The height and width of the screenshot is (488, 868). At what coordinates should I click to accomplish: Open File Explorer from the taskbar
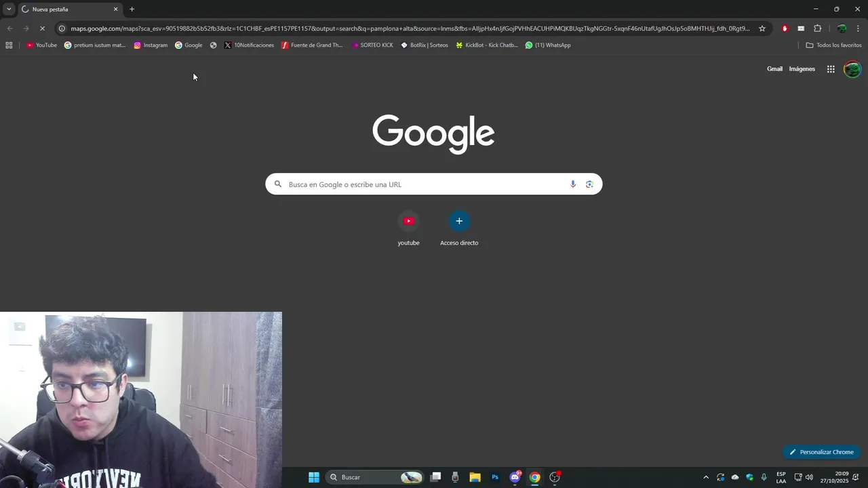(475, 477)
